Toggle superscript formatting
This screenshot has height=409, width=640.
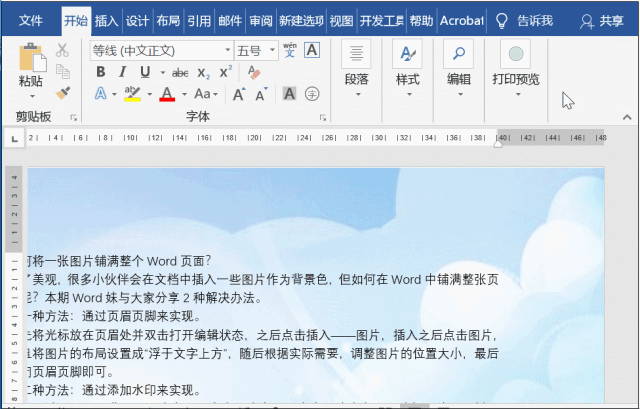[x=225, y=72]
